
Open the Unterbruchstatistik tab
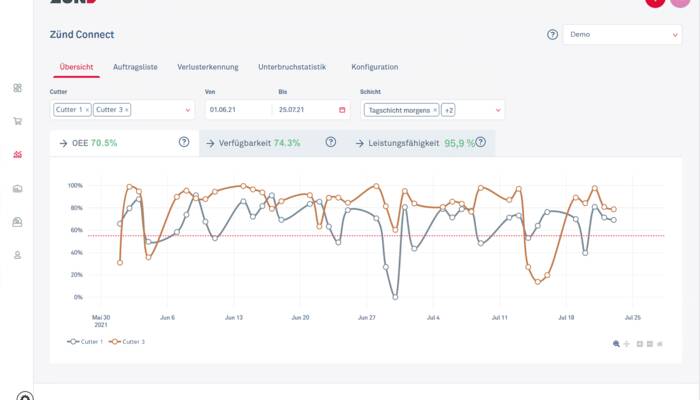click(292, 67)
